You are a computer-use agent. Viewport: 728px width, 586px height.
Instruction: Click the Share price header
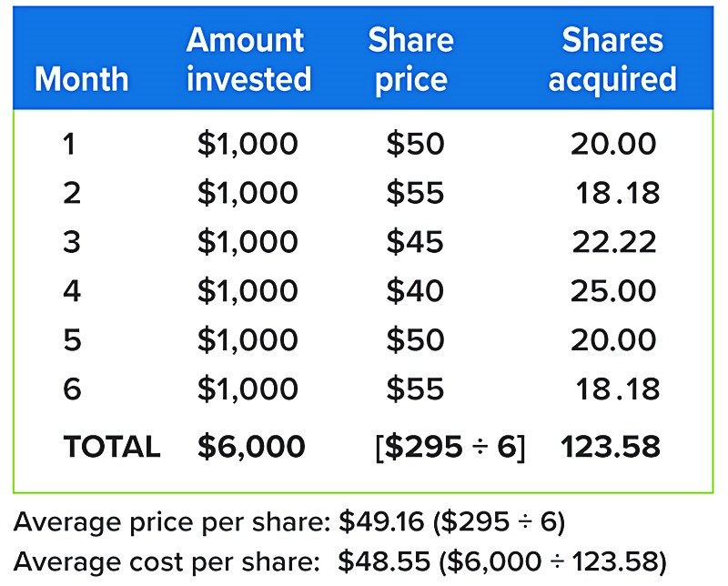click(x=411, y=60)
